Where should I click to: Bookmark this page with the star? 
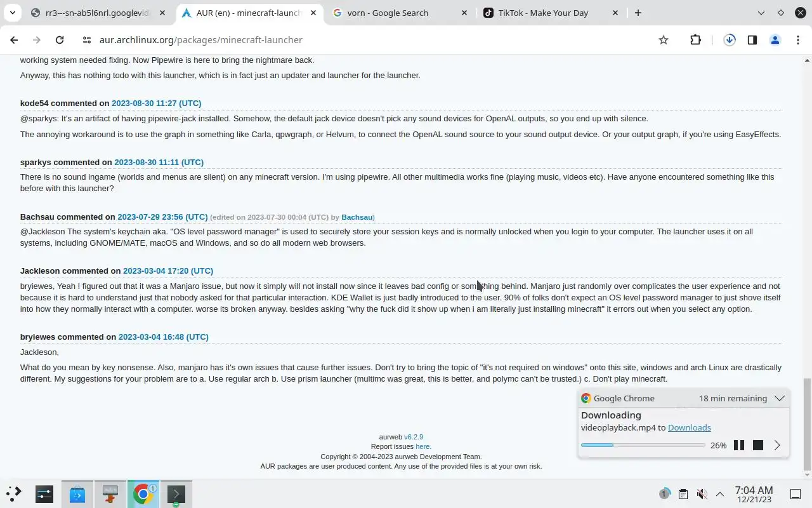click(664, 40)
